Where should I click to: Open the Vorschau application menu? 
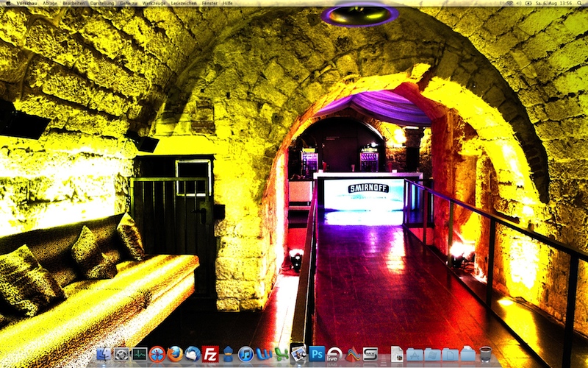pyautogui.click(x=26, y=4)
